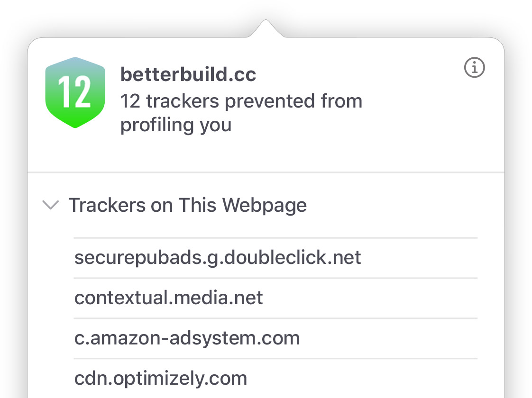Pick the cdn.optimizely.com tracker entry
This screenshot has width=532, height=398.
(161, 378)
